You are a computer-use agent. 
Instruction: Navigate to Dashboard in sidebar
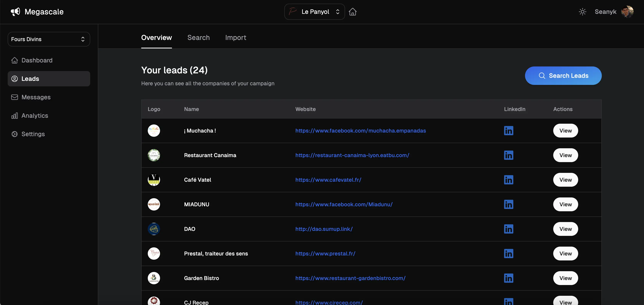tap(37, 60)
